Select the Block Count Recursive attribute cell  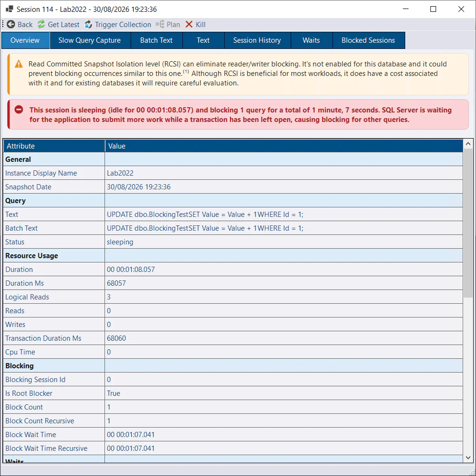point(54,421)
